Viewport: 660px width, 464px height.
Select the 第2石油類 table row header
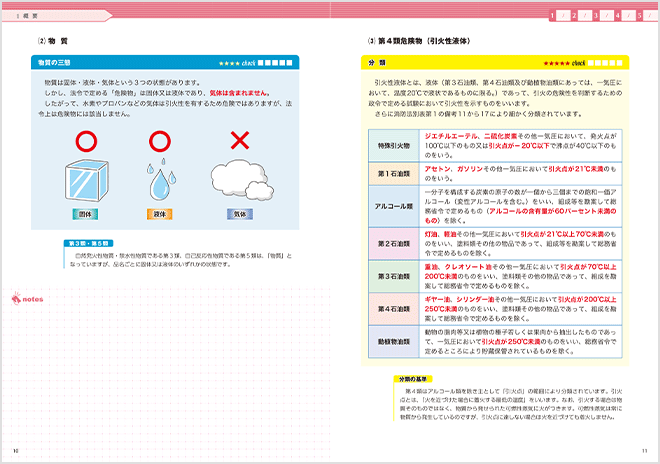pos(394,243)
